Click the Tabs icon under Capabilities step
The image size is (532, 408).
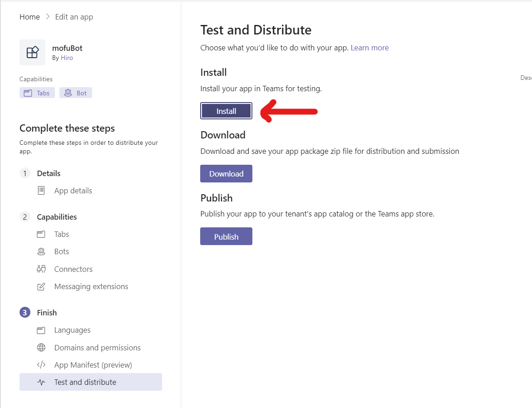tap(41, 234)
